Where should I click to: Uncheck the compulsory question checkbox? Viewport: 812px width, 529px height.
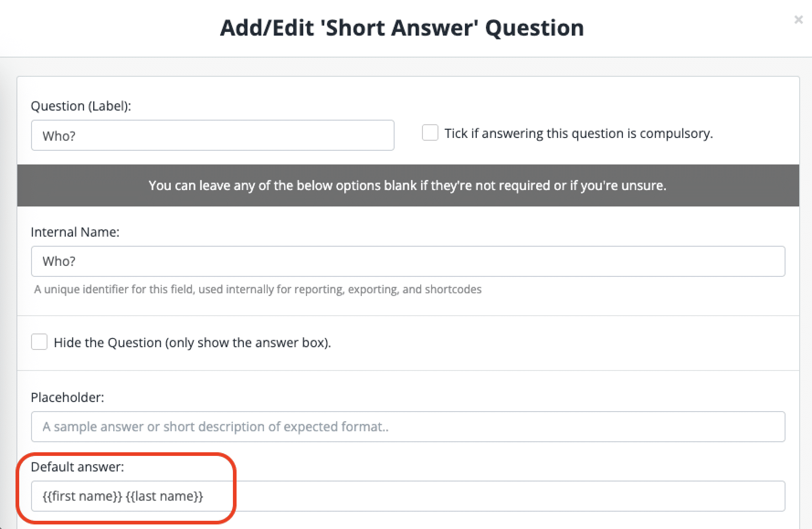point(430,132)
